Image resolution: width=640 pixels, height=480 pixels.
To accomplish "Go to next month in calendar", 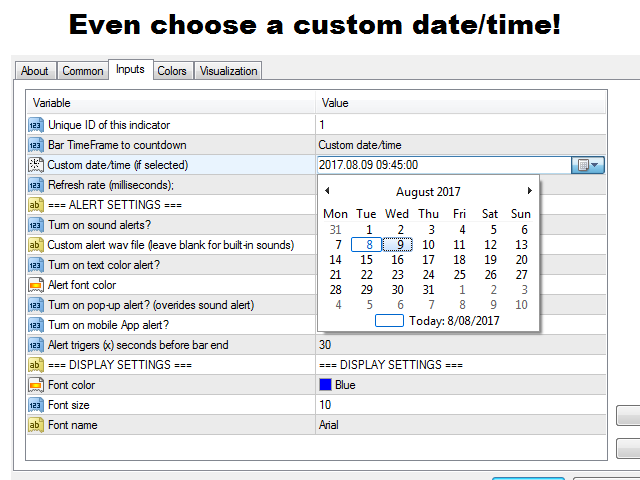I will 530,190.
